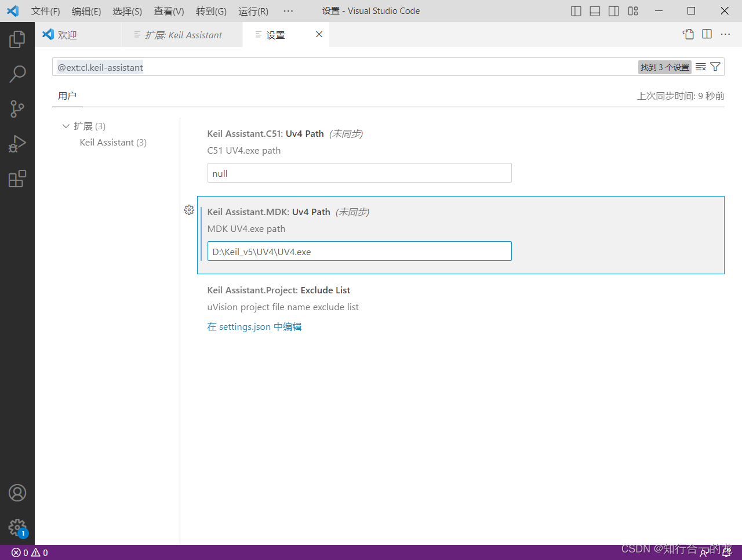Open the 文件 menu
Viewport: 742px width, 560px height.
45,10
